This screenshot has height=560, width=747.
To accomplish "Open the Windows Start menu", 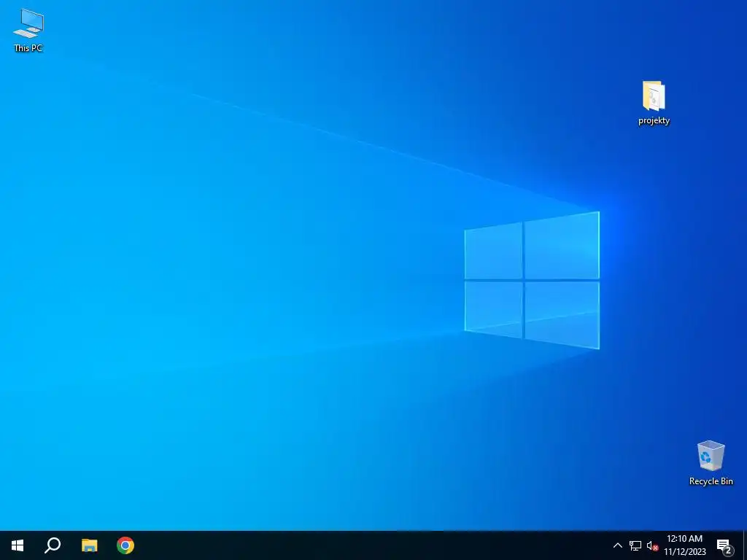I will (x=18, y=545).
